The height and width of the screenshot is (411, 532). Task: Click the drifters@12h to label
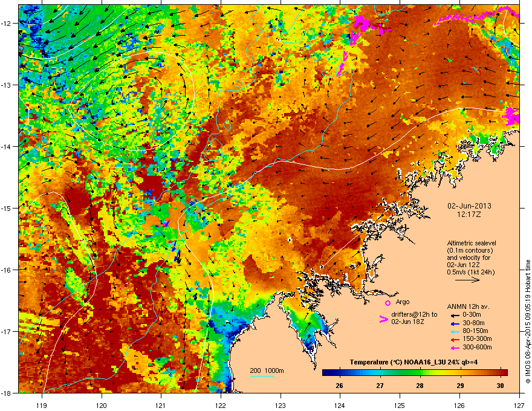point(414,314)
